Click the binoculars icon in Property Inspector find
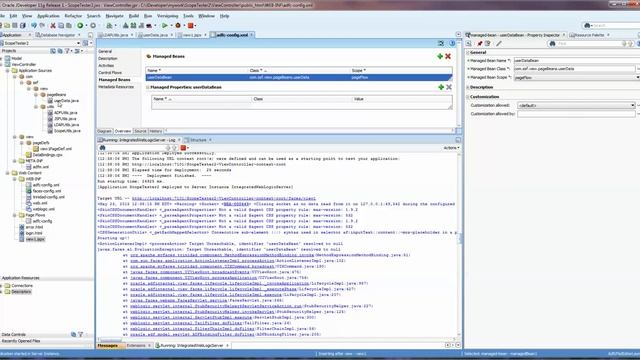640x360 pixels. [552, 43]
